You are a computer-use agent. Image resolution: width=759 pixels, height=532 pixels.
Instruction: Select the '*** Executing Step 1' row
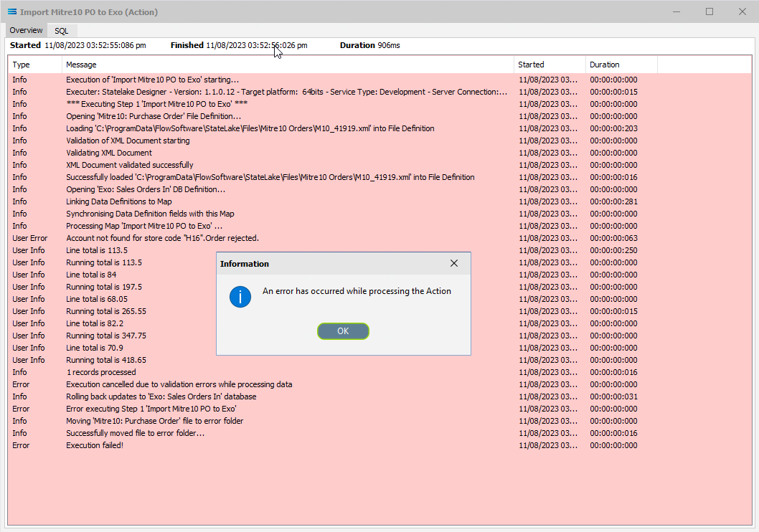pos(379,104)
